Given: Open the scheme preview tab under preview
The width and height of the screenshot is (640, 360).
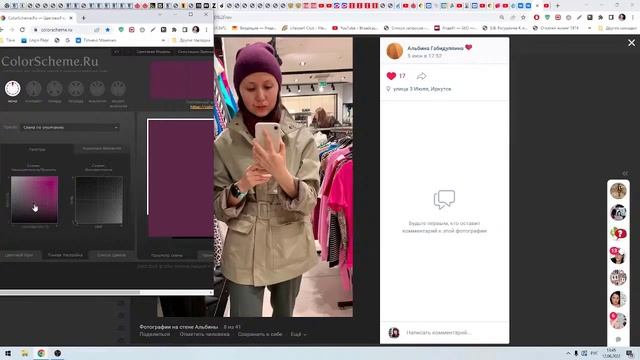Looking at the screenshot, I should [167, 255].
